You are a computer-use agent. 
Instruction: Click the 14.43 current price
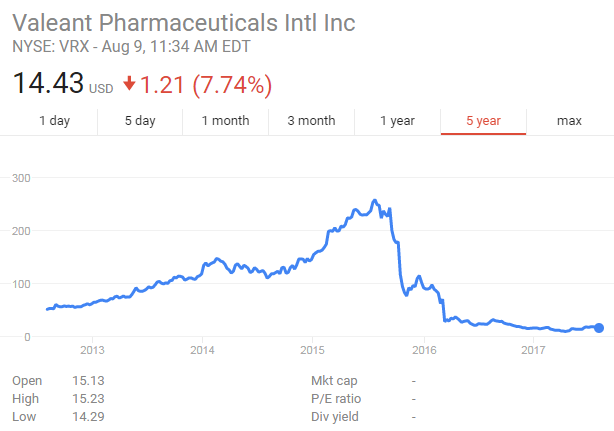pyautogui.click(x=47, y=84)
